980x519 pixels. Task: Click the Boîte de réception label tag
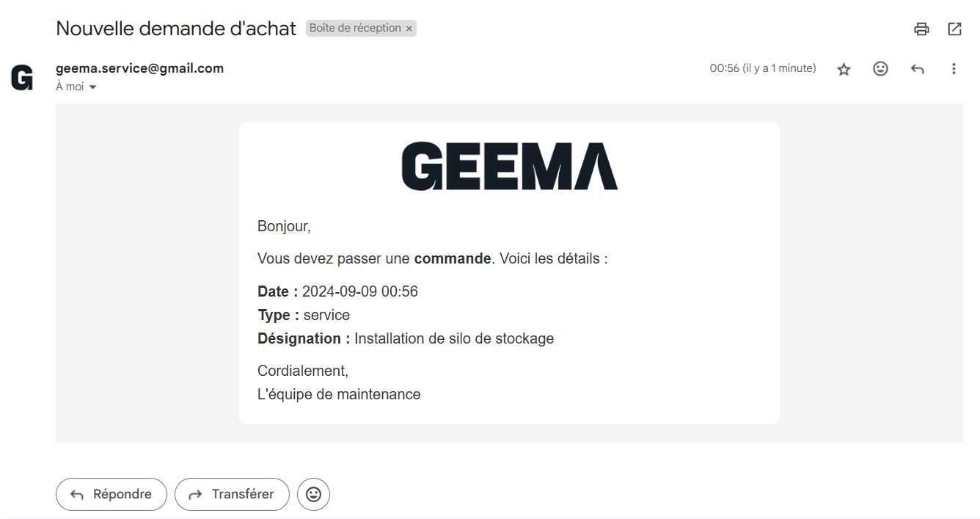coord(355,28)
